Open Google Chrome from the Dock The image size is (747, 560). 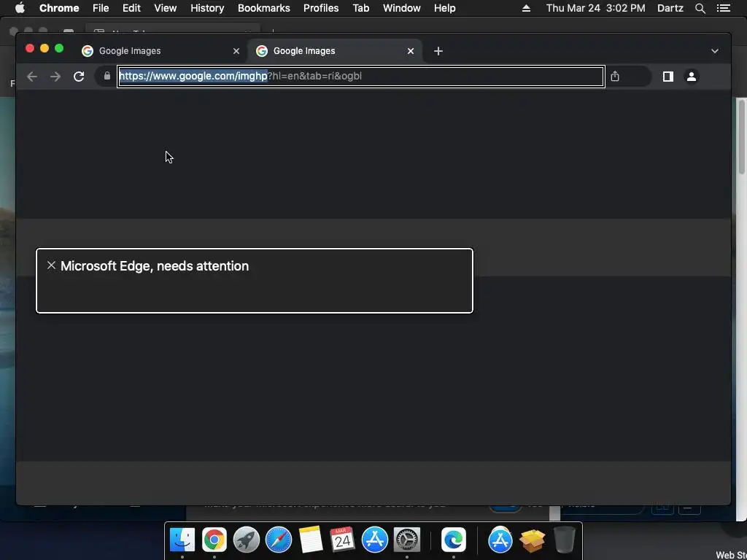click(214, 540)
